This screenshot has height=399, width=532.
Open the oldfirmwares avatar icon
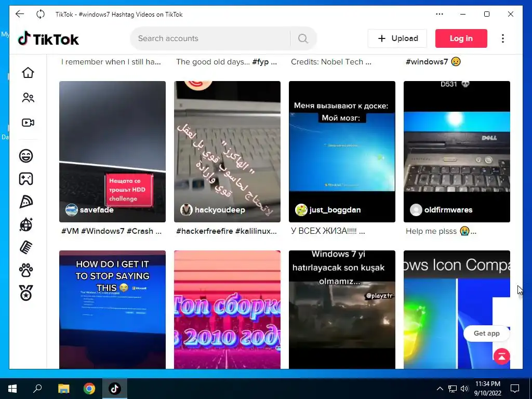coord(416,210)
